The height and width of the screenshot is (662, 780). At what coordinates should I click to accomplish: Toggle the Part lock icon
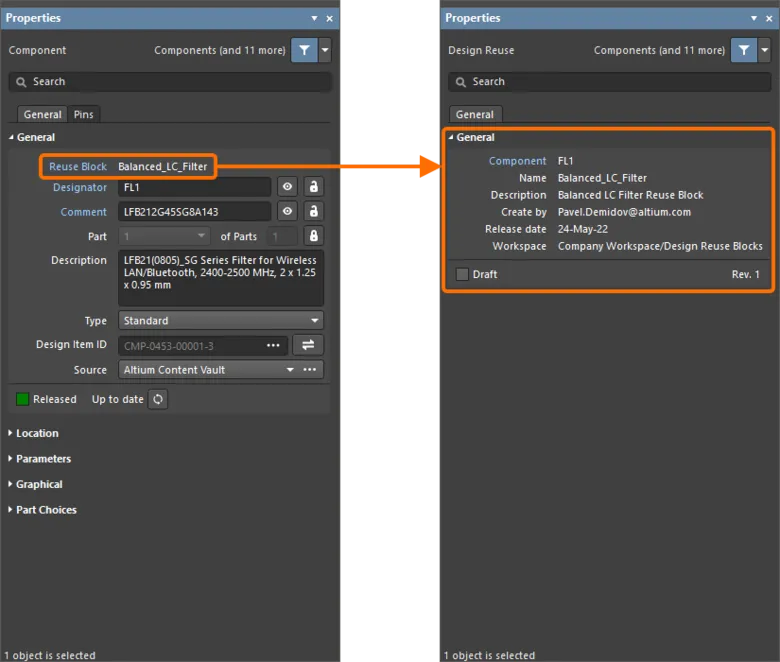click(x=313, y=236)
